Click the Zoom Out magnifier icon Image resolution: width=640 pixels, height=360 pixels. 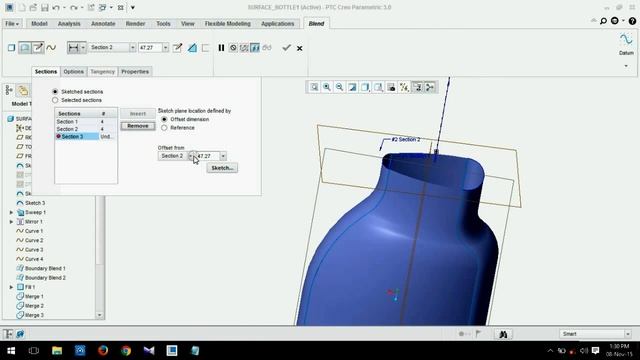(x=339, y=87)
